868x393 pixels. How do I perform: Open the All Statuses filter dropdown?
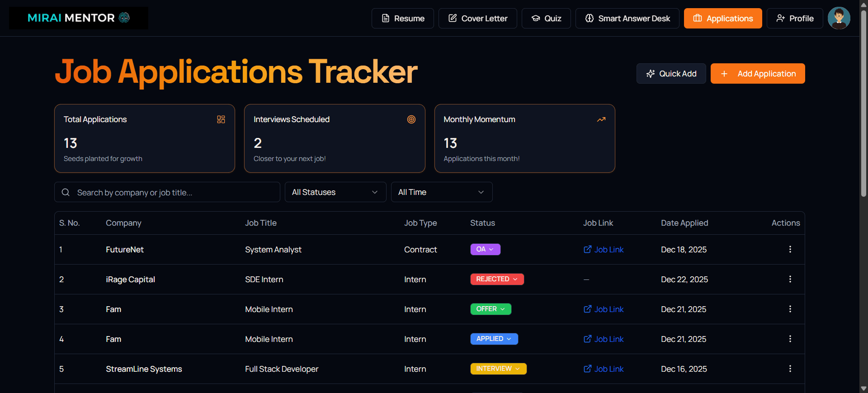335,192
